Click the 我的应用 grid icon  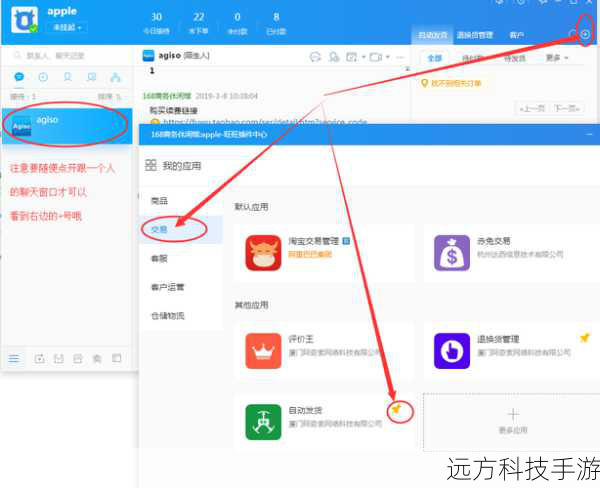click(150, 165)
